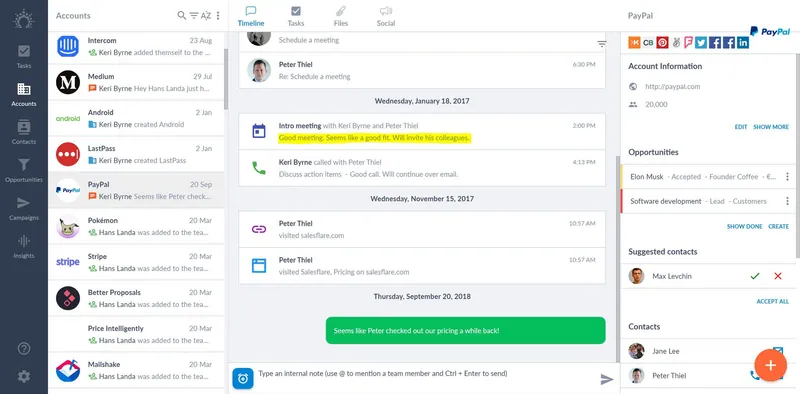Select the Price Intelligently account

[136, 334]
